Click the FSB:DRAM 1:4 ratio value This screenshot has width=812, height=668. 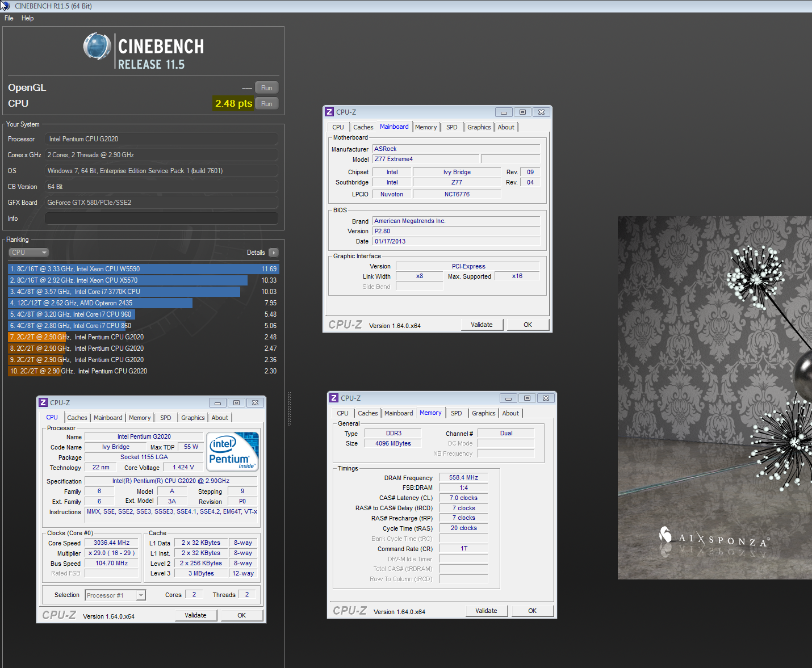(463, 488)
